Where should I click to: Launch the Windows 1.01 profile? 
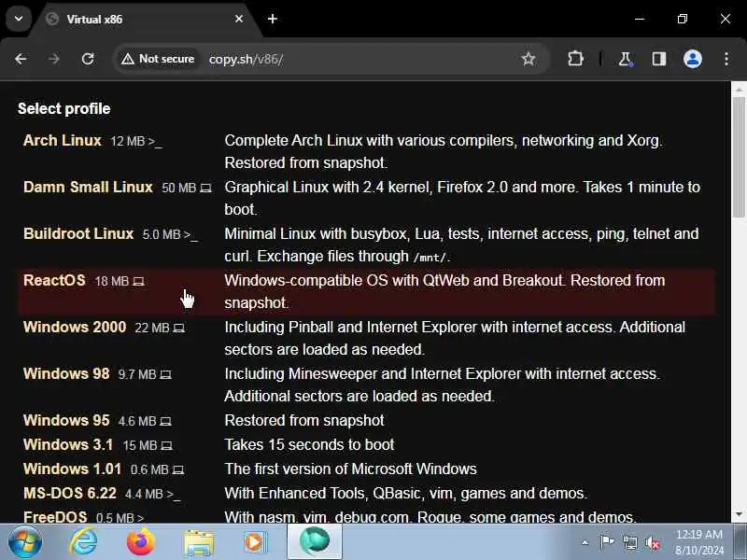click(73, 469)
